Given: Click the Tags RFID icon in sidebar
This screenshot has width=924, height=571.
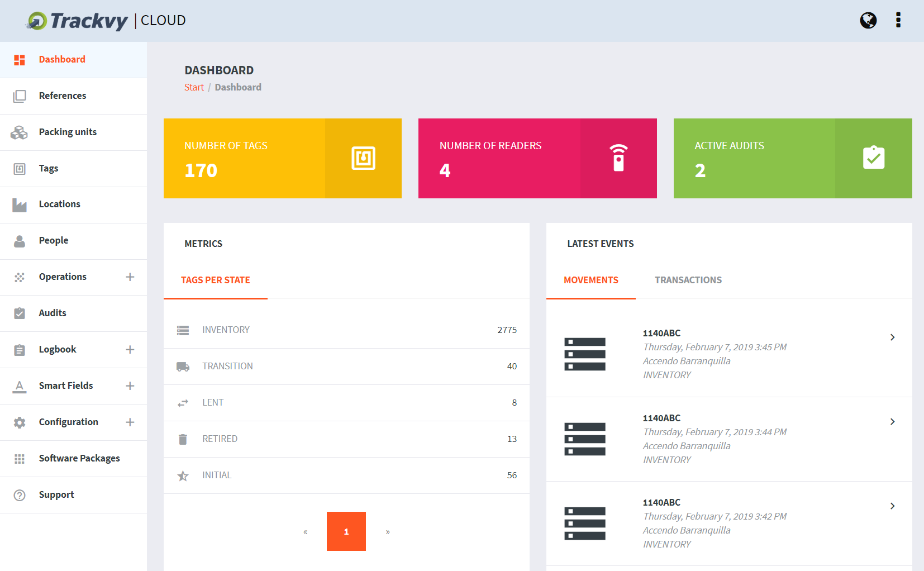Looking at the screenshot, I should point(20,169).
